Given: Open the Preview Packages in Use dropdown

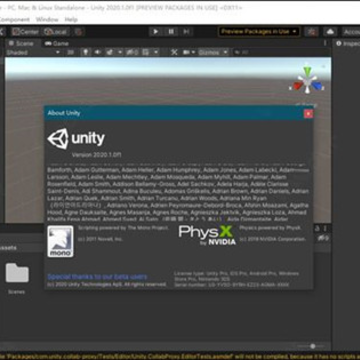Looking at the screenshot, I should (x=259, y=32).
